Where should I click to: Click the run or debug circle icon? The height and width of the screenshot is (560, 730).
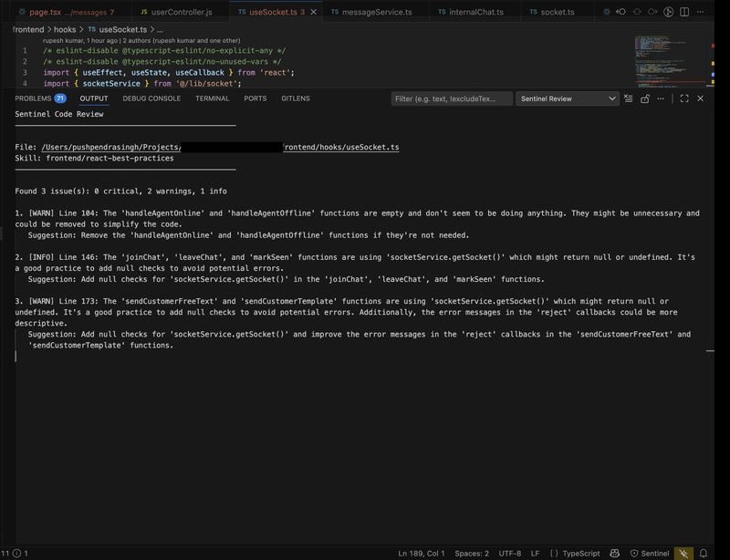669,12
